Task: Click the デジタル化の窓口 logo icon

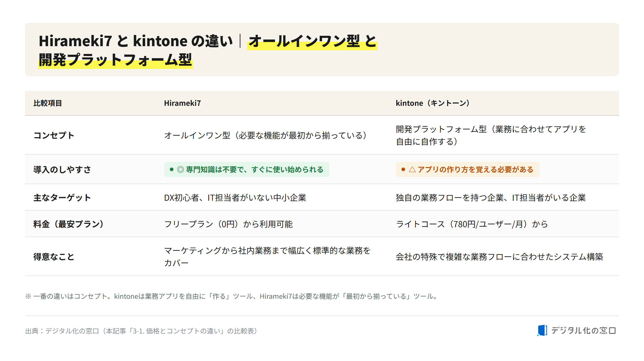Action: click(x=542, y=330)
